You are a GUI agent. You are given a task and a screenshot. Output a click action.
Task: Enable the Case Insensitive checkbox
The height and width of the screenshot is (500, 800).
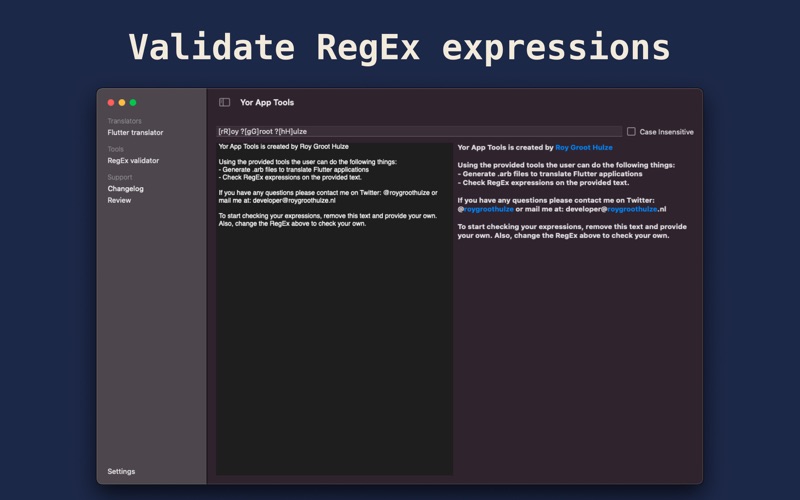(x=631, y=132)
